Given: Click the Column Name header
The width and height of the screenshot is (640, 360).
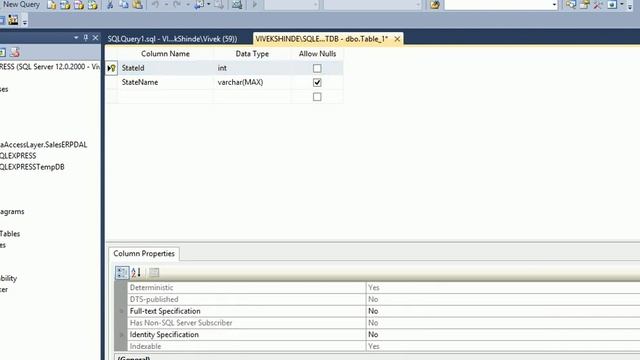Looking at the screenshot, I should pyautogui.click(x=165, y=54).
